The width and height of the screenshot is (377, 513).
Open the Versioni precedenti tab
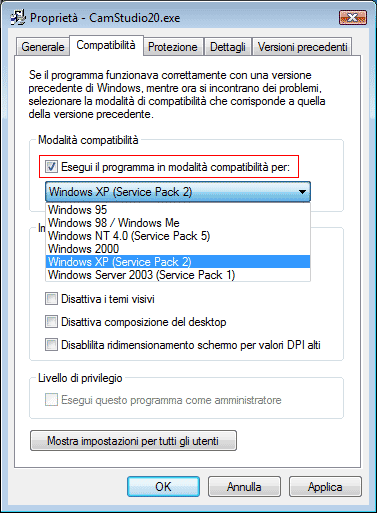pyautogui.click(x=302, y=47)
